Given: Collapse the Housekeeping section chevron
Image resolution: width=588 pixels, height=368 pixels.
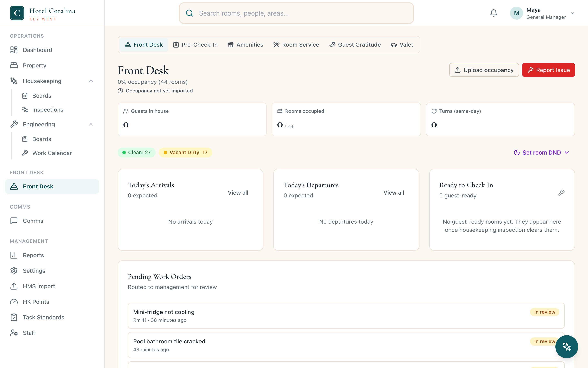Looking at the screenshot, I should pyautogui.click(x=91, y=81).
